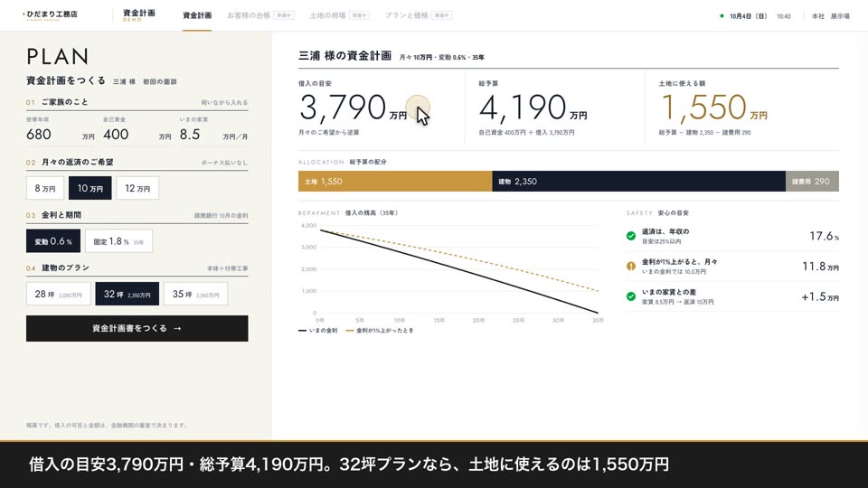
Task: Click the ひだまり工務店 logo
Action: (50, 15)
